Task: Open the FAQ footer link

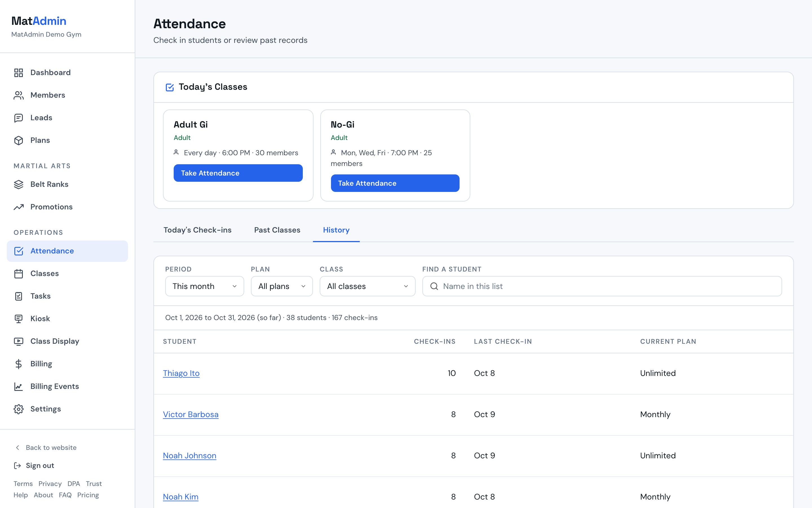Action: click(x=65, y=495)
